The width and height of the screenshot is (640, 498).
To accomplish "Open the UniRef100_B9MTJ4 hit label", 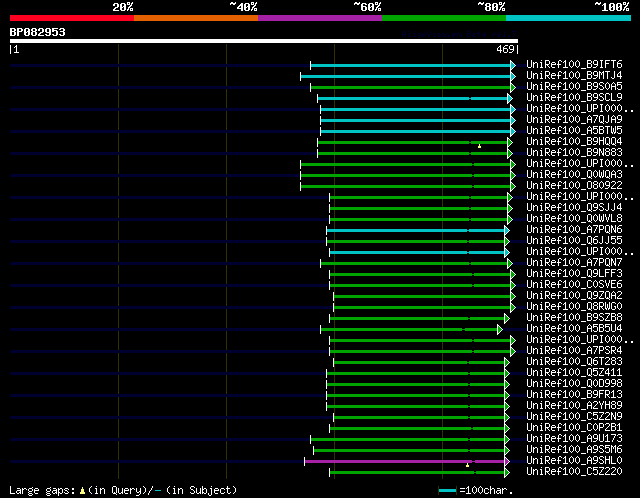I will coord(574,76).
